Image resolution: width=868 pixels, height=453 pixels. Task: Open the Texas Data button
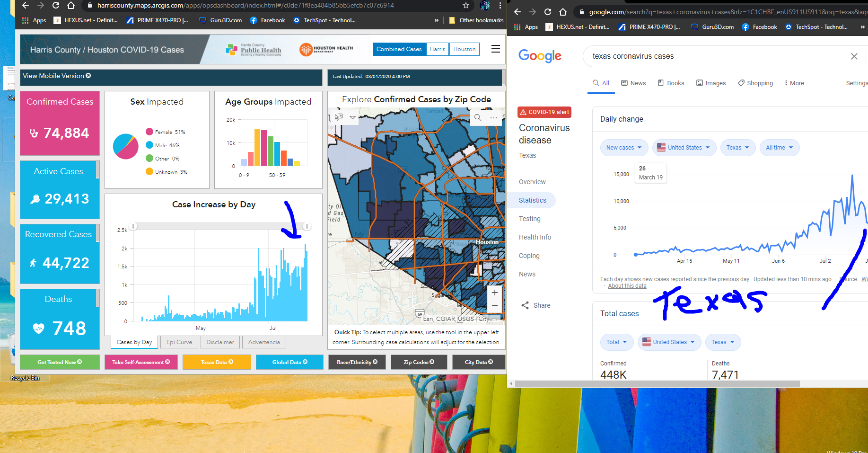pyautogui.click(x=217, y=362)
